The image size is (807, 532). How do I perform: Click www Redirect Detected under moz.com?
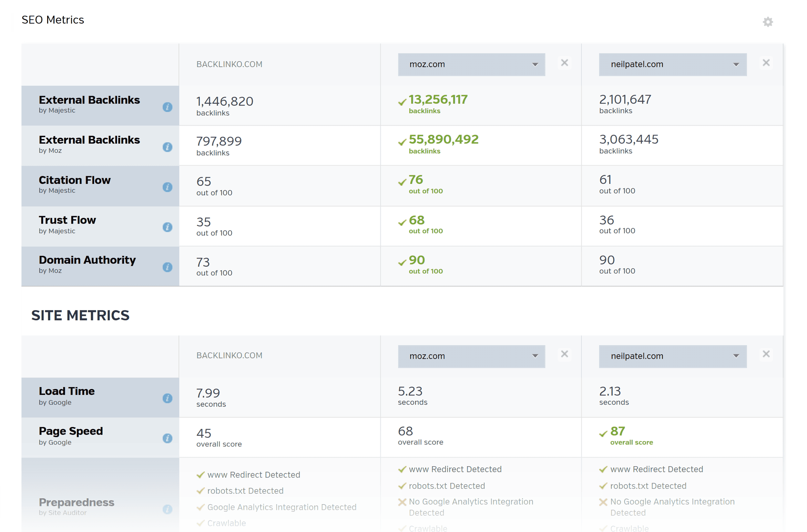click(455, 469)
